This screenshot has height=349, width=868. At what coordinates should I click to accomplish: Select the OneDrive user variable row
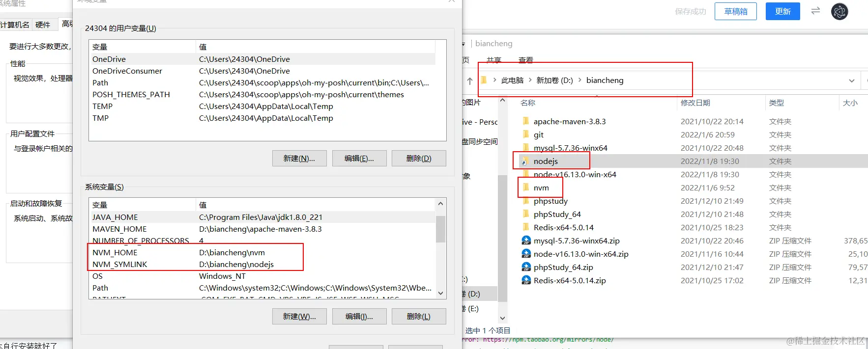coord(263,59)
